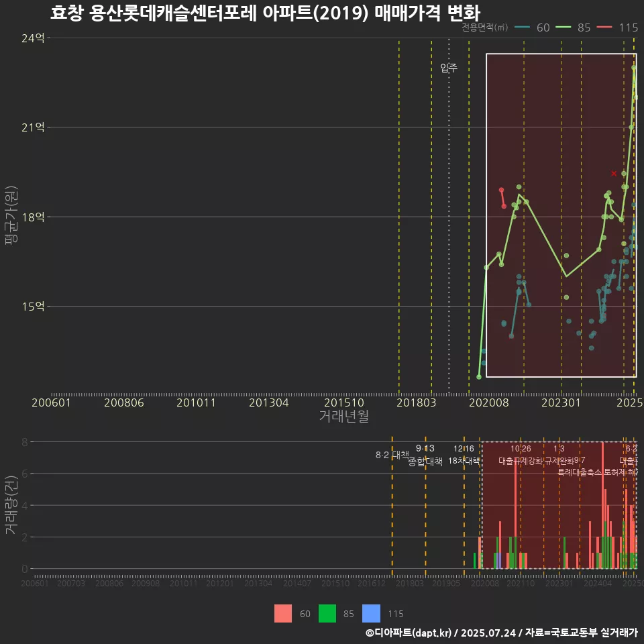Screen dimensions: 644x644
Task: Click the chart title 매매가격 변화
Action: pos(427,13)
